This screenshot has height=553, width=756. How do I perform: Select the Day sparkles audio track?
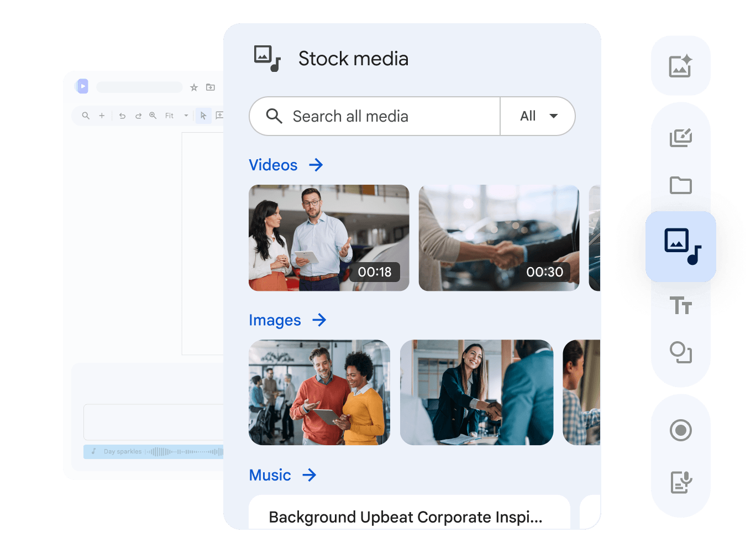pyautogui.click(x=154, y=452)
